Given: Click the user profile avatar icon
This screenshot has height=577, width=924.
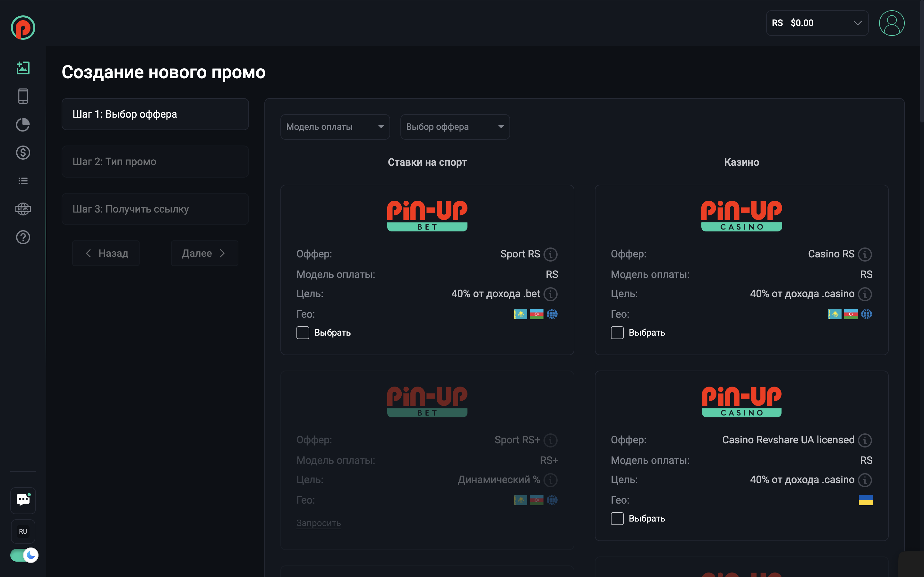Looking at the screenshot, I should (x=892, y=23).
